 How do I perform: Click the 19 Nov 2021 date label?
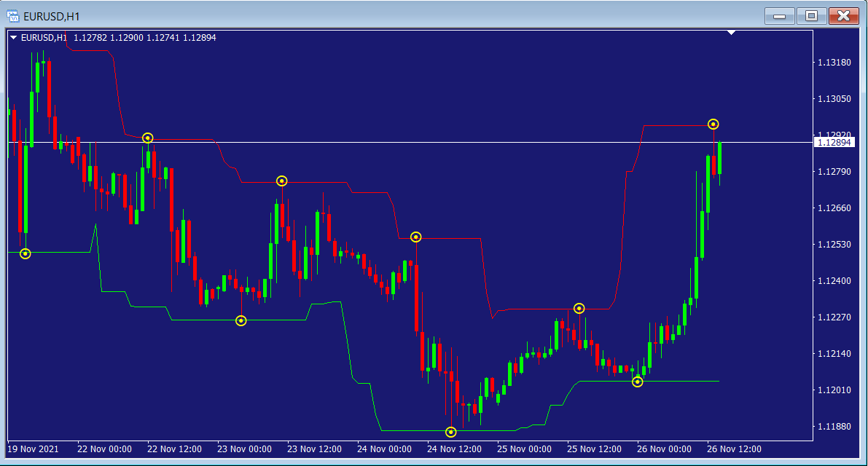click(x=33, y=449)
